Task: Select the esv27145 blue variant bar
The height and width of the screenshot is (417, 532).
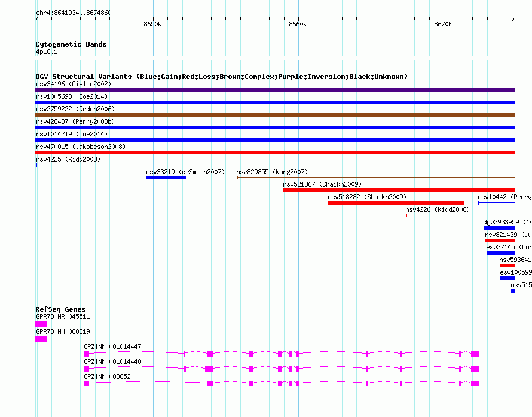Action: pos(501,253)
